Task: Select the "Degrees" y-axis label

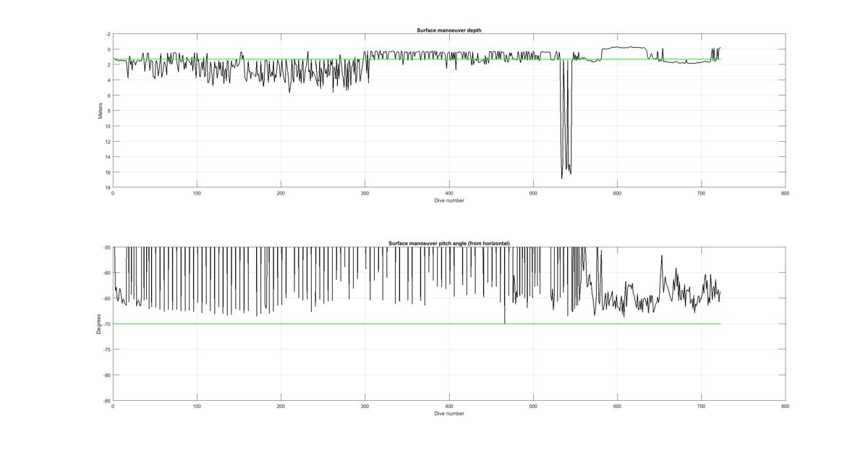Action: [x=99, y=323]
